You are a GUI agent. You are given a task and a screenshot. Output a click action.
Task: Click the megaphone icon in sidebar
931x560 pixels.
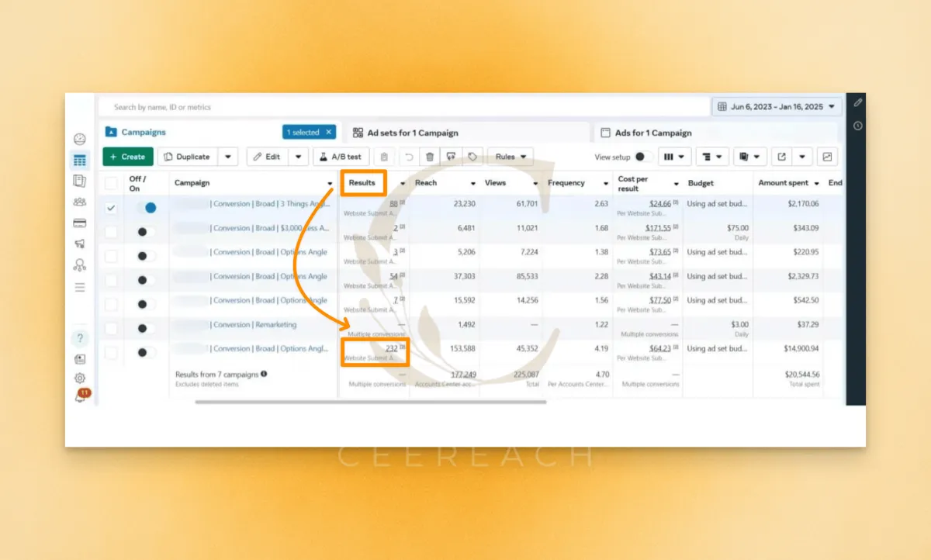click(79, 244)
